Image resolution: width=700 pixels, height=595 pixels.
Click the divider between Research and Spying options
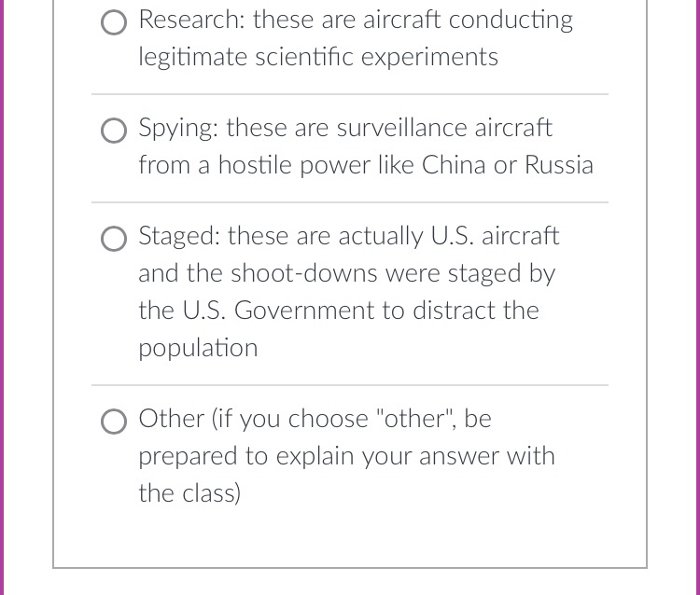pos(350,94)
